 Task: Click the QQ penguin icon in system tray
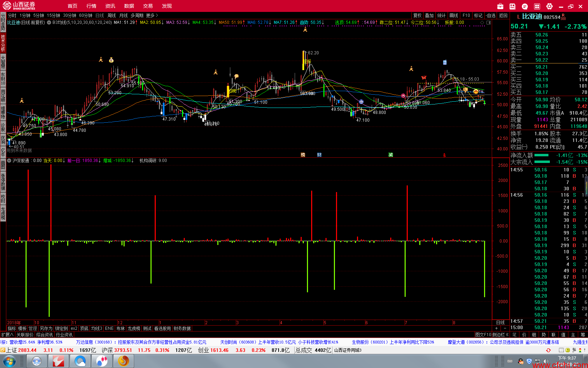pos(521,361)
